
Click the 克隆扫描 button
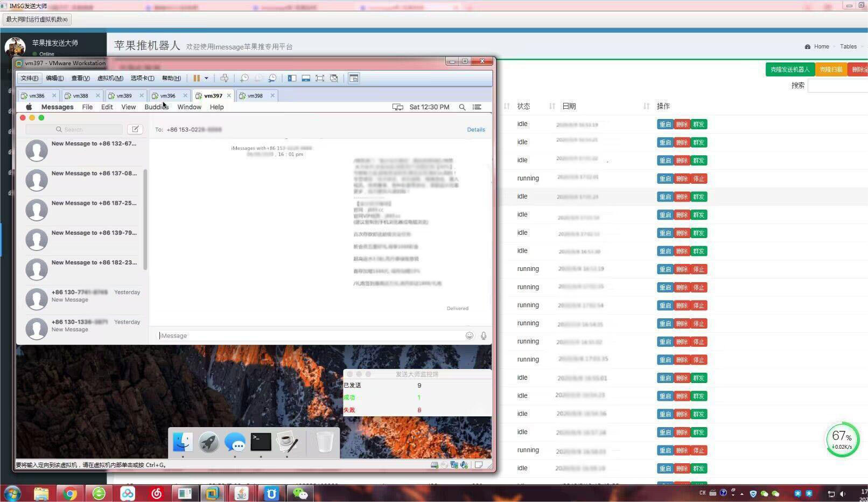tap(831, 69)
